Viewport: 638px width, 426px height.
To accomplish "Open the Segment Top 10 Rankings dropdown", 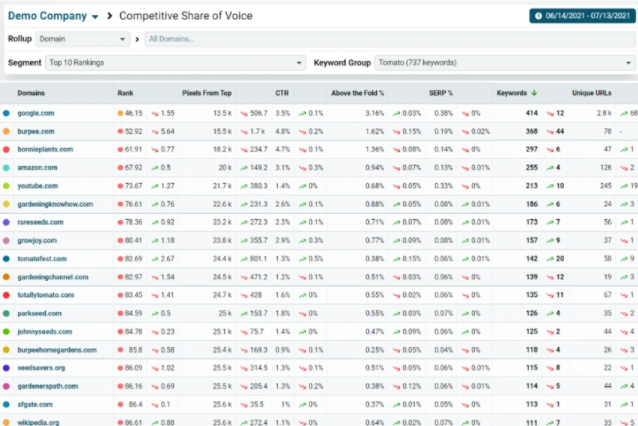I will click(x=175, y=63).
